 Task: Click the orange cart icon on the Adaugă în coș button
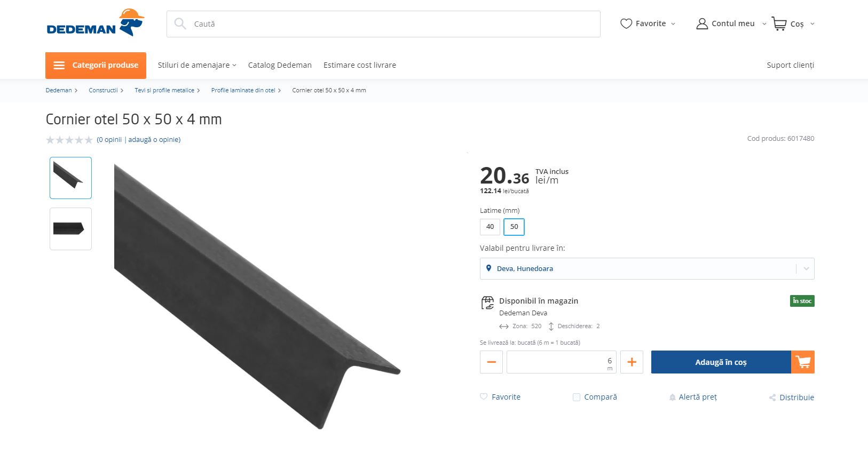(803, 362)
